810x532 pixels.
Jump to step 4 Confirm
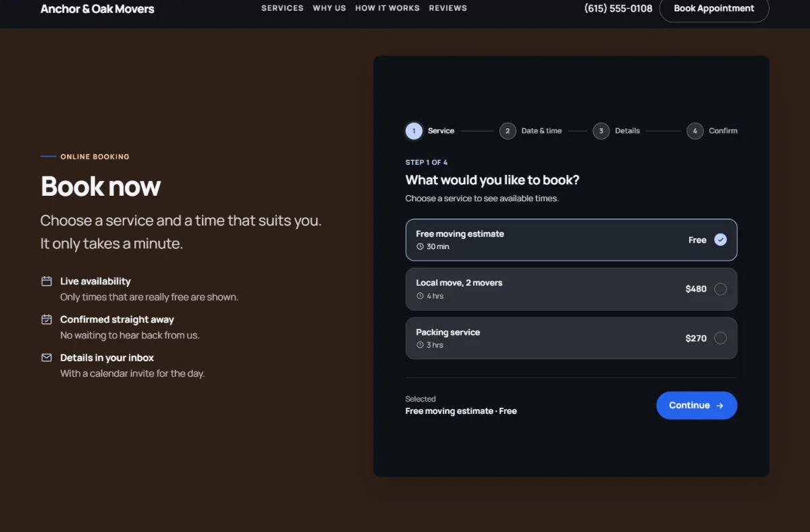click(712, 131)
